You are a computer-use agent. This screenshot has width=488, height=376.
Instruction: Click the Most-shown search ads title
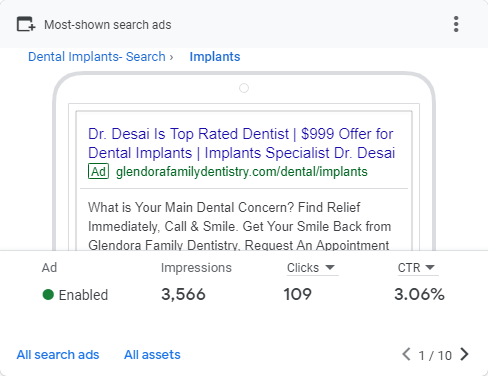point(108,25)
